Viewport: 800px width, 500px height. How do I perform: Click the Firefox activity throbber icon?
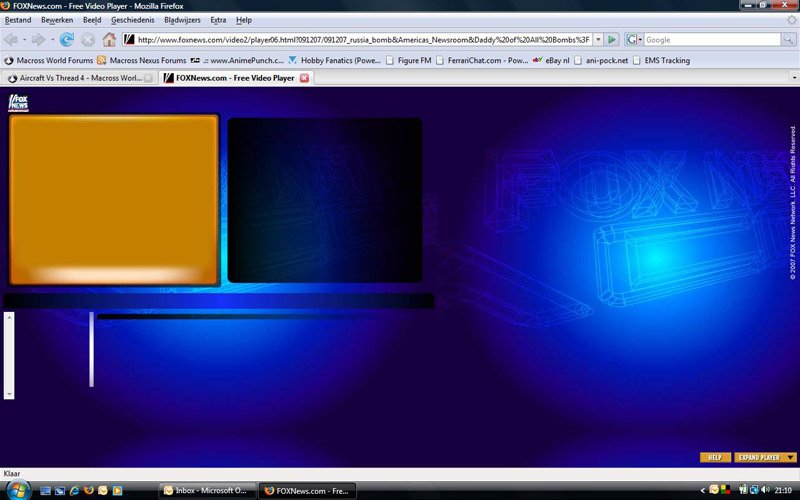tap(791, 20)
